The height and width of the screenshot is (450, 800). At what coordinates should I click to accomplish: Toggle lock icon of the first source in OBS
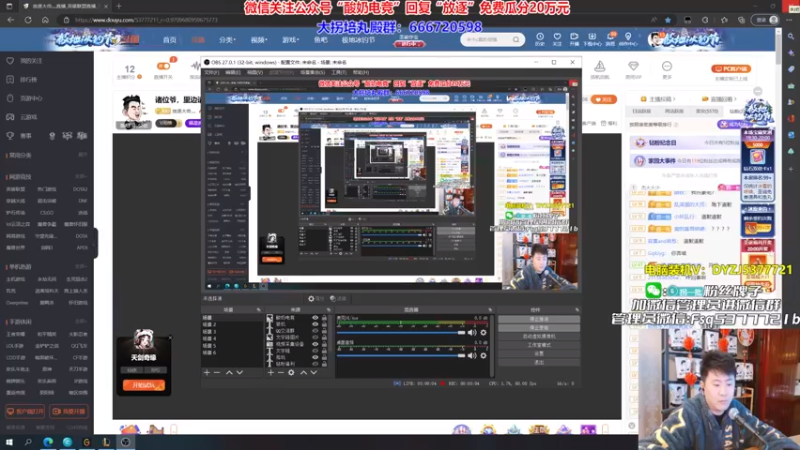[x=324, y=318]
